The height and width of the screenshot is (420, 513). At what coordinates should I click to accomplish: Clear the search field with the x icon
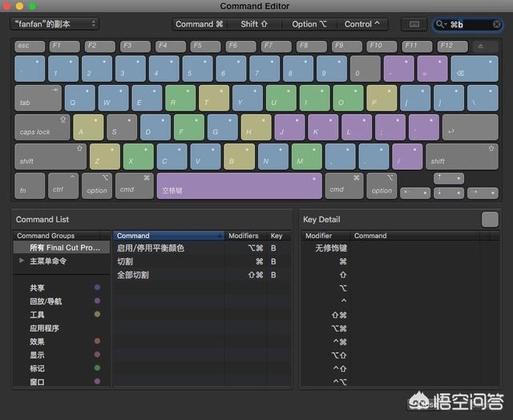496,25
